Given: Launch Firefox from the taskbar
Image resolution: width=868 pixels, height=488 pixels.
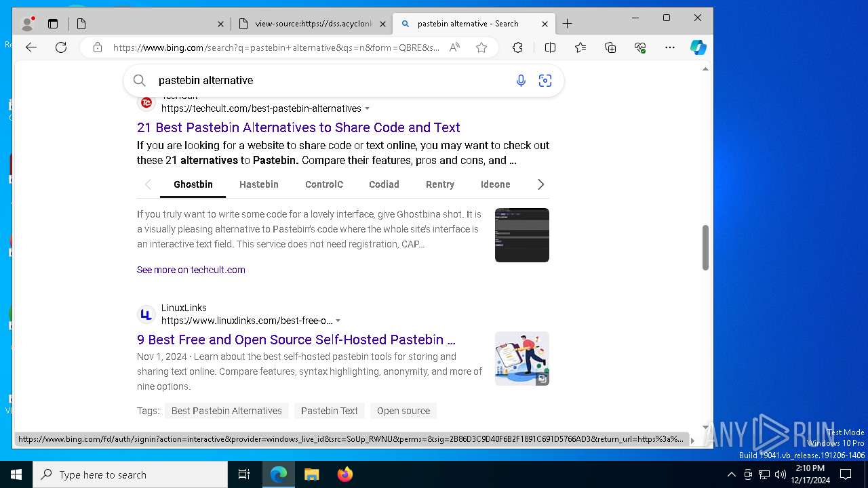Looking at the screenshot, I should pos(345,474).
